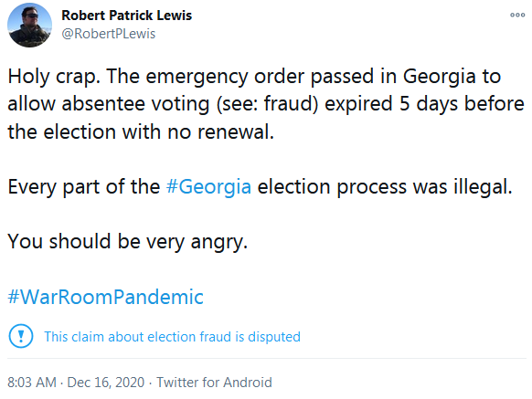
Task: Open the #WarRoomPandemic hashtag
Action: 105,297
